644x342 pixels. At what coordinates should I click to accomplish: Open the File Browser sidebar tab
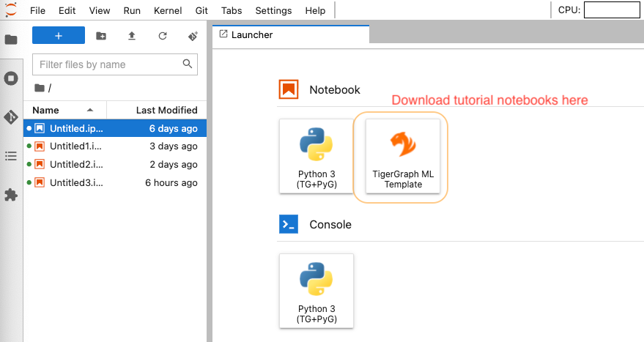click(x=11, y=40)
